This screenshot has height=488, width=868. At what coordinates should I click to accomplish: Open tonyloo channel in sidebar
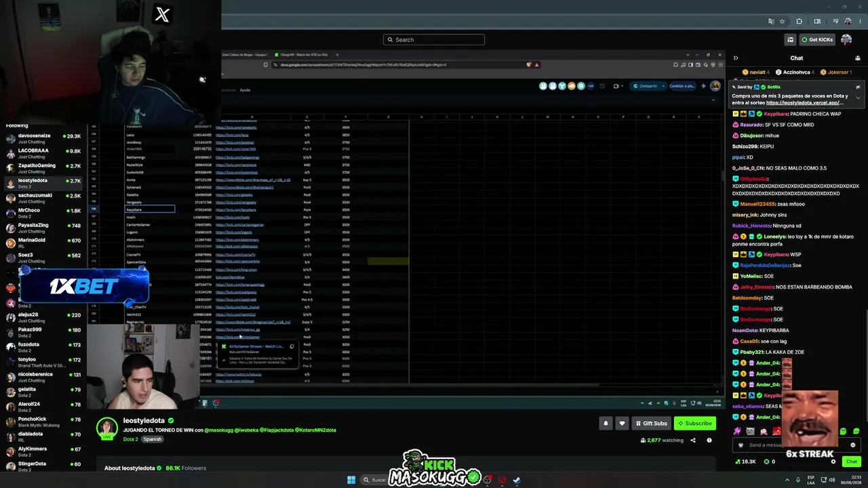[43, 362]
